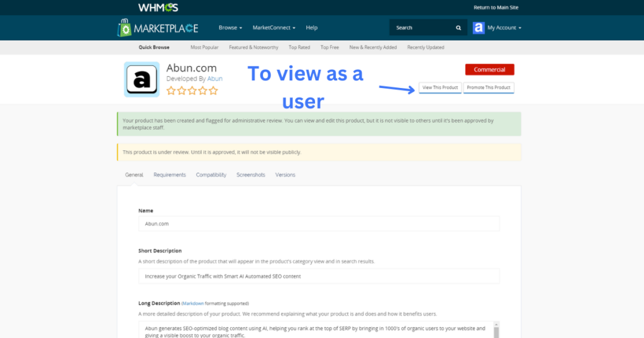
Task: Rate product with third star
Action: click(x=192, y=90)
